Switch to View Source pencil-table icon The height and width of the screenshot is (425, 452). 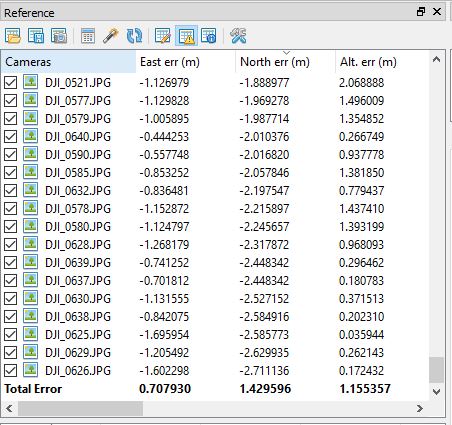tap(163, 36)
